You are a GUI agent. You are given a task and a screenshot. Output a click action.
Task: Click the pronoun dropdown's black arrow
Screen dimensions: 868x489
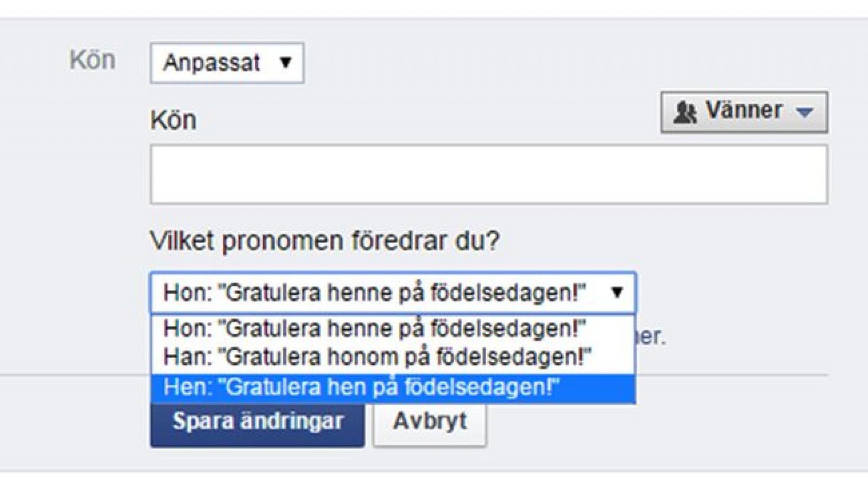click(617, 293)
